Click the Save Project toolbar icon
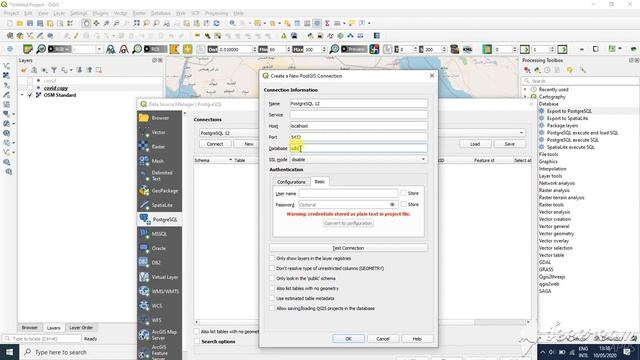The image size is (640, 360). tap(30, 23)
